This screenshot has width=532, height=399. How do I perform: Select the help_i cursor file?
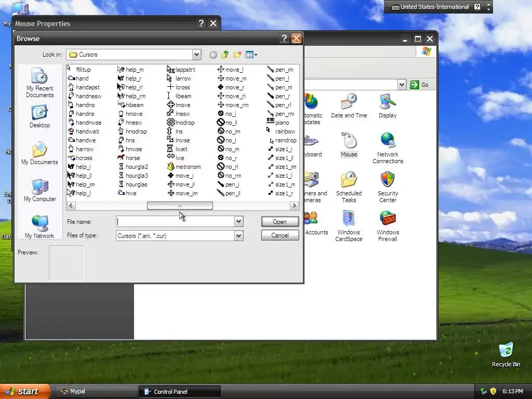[79, 167]
